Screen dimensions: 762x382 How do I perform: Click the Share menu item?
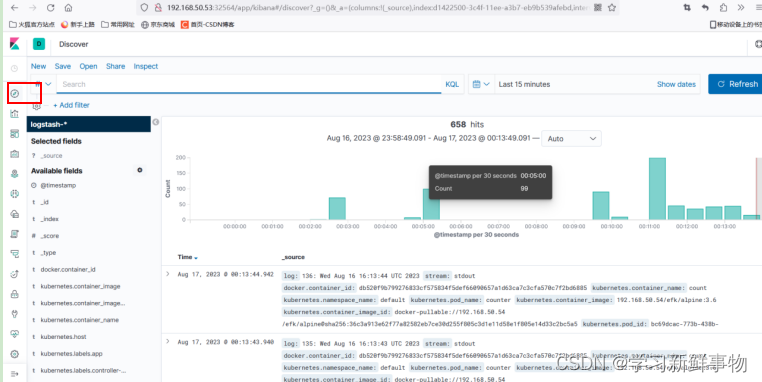pos(116,66)
